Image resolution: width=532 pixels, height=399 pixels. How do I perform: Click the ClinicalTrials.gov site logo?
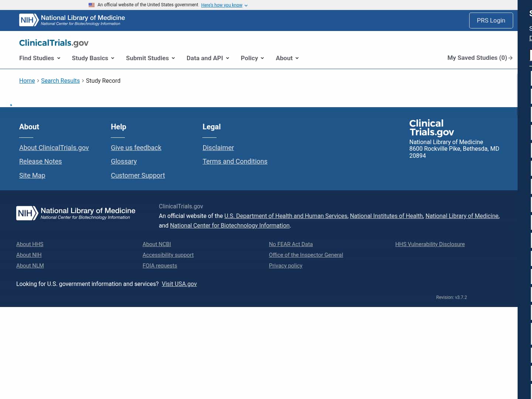click(x=54, y=43)
